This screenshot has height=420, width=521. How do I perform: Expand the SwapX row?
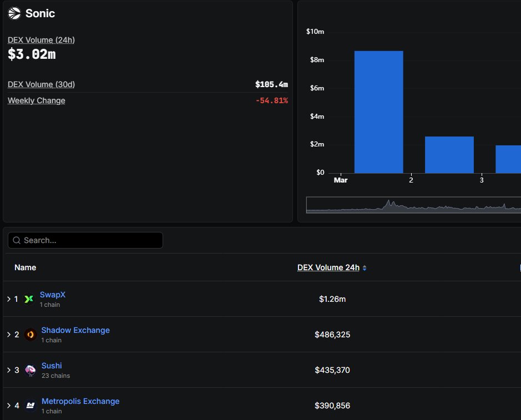click(9, 299)
